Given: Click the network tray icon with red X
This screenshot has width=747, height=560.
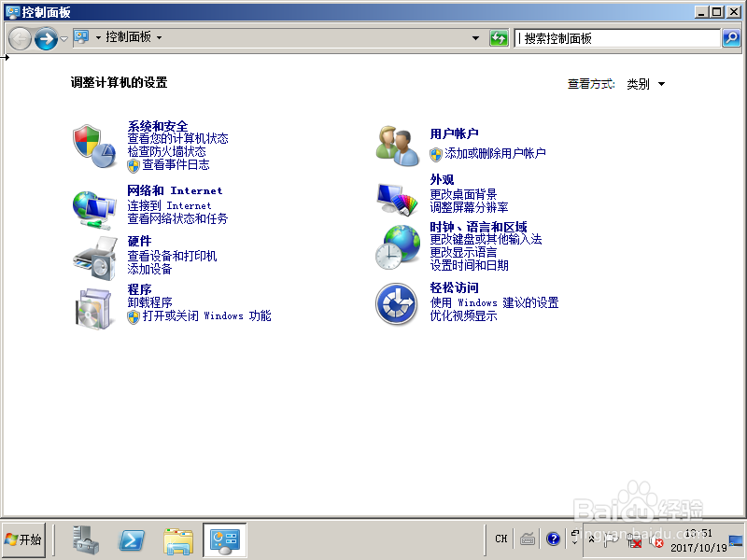Looking at the screenshot, I should point(634,540).
